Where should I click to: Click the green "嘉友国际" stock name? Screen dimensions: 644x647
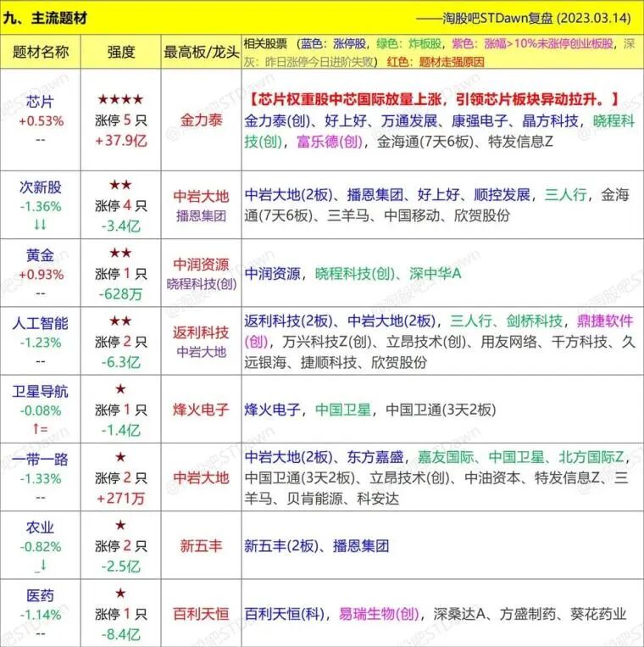(446, 457)
